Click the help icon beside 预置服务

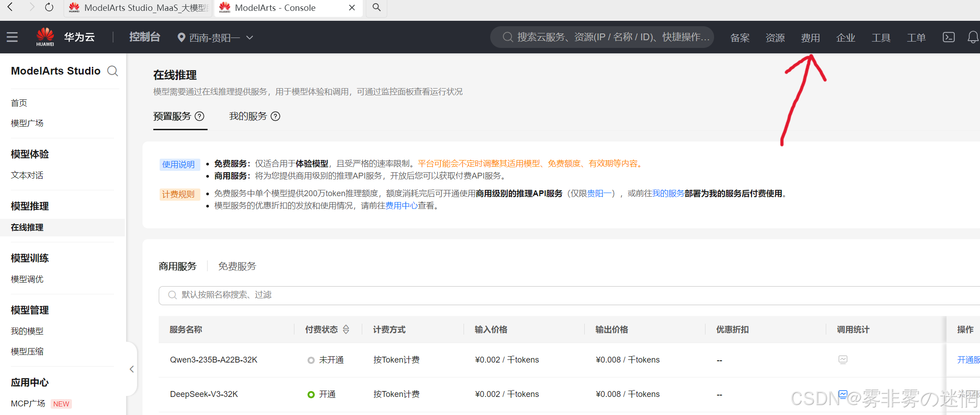(x=199, y=116)
